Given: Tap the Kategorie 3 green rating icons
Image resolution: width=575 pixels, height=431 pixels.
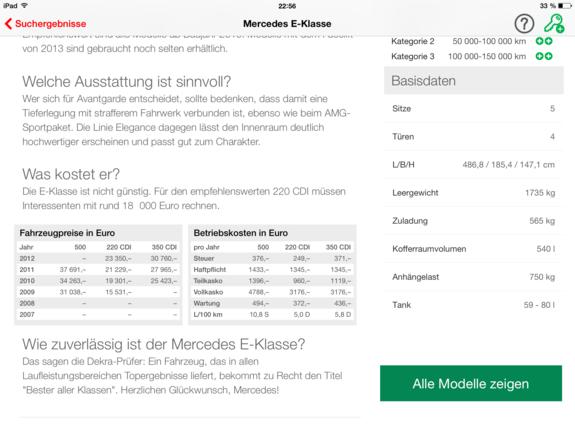Looking at the screenshot, I should tap(544, 56).
